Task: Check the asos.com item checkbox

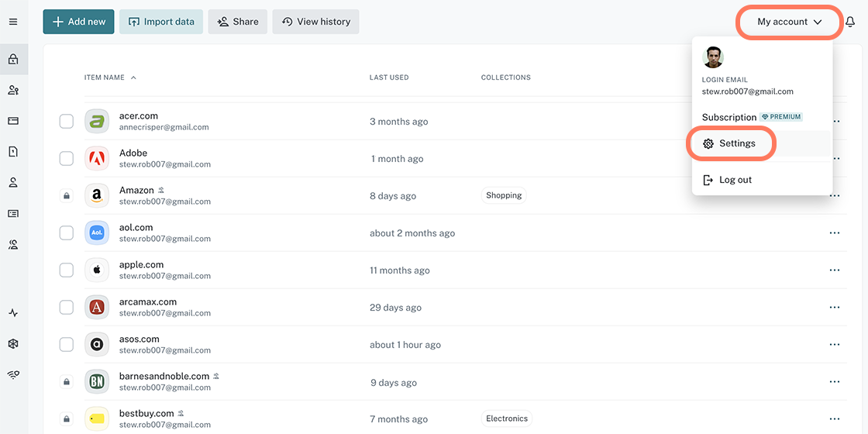Action: point(67,345)
